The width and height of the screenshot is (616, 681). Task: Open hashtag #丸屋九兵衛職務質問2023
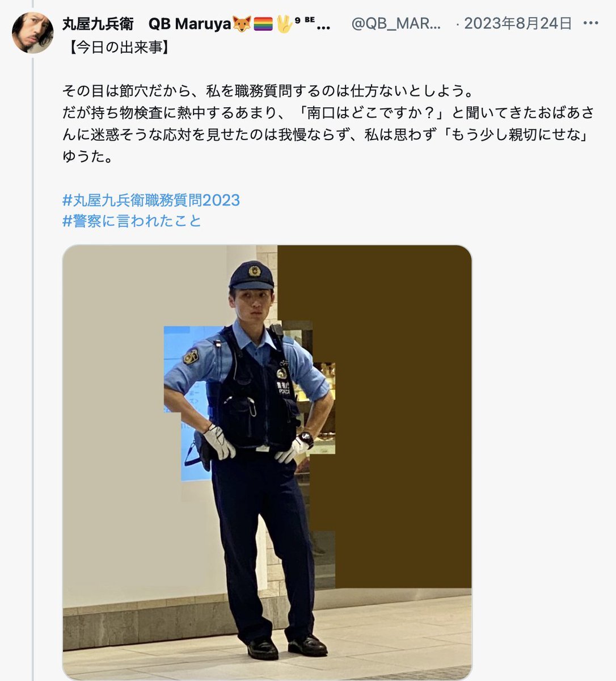click(151, 200)
